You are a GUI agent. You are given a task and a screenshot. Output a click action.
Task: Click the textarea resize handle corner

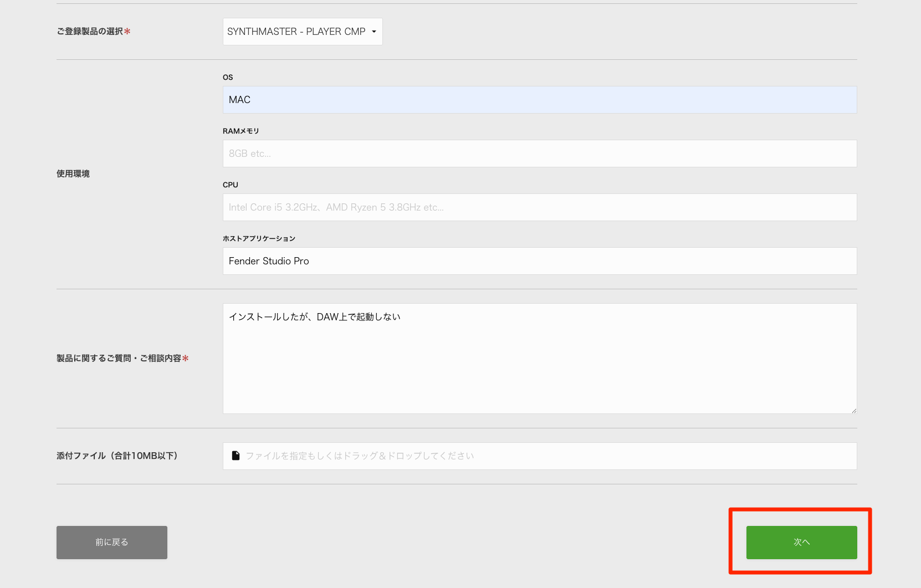click(853, 410)
